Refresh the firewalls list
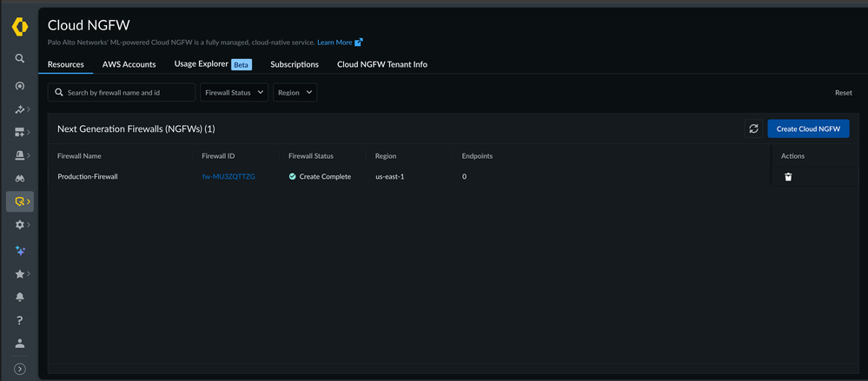The image size is (868, 381). (753, 128)
